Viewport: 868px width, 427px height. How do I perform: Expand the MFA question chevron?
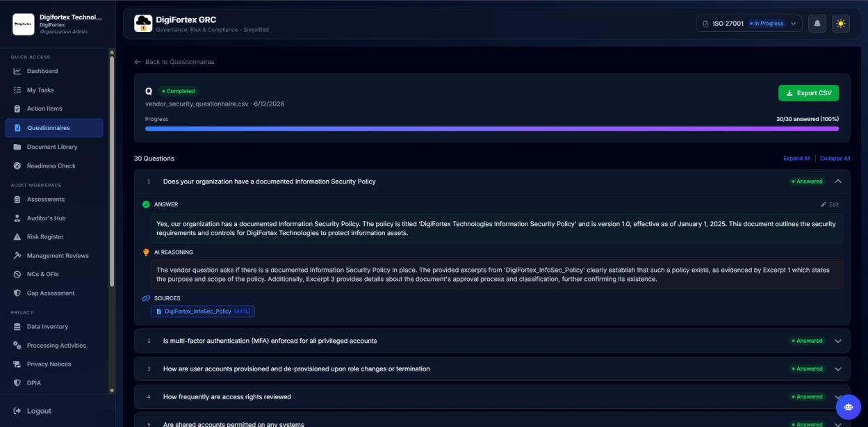pyautogui.click(x=837, y=341)
